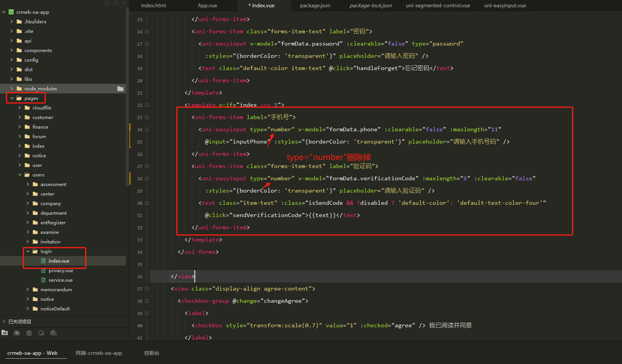Select the 终端-crmeb-oa-app terminal tab
This screenshot has height=364, width=622.
coord(99,353)
